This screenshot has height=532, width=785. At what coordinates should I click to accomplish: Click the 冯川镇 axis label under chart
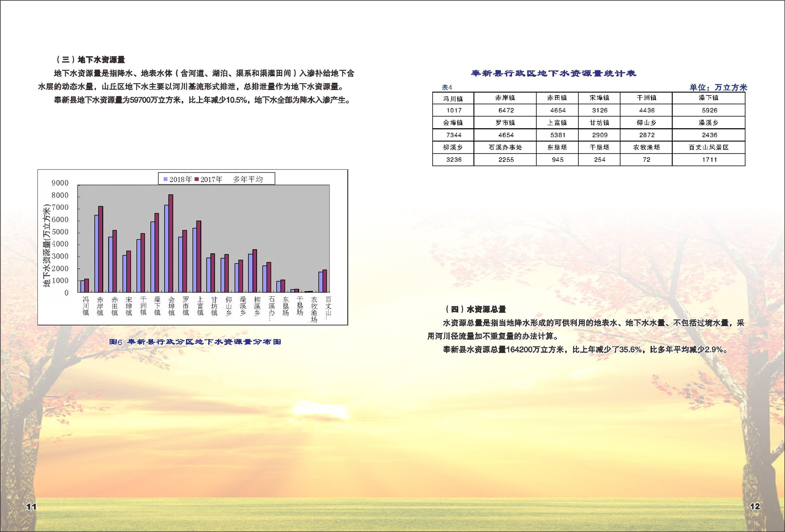(86, 306)
